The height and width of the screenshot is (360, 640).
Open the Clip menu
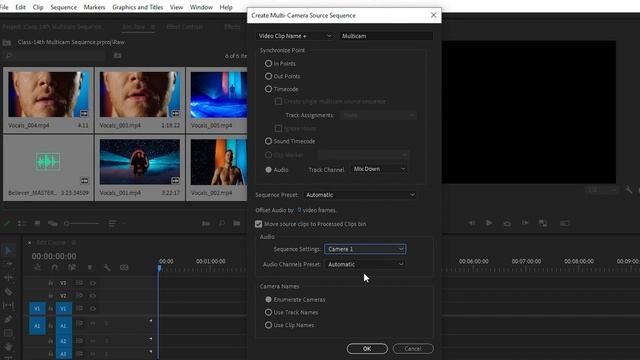pos(38,7)
